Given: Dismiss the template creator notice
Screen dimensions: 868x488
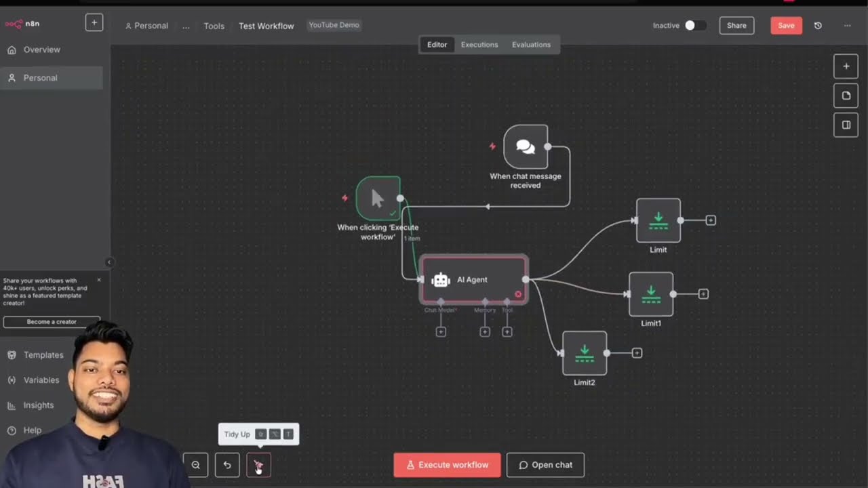Looking at the screenshot, I should (x=99, y=279).
